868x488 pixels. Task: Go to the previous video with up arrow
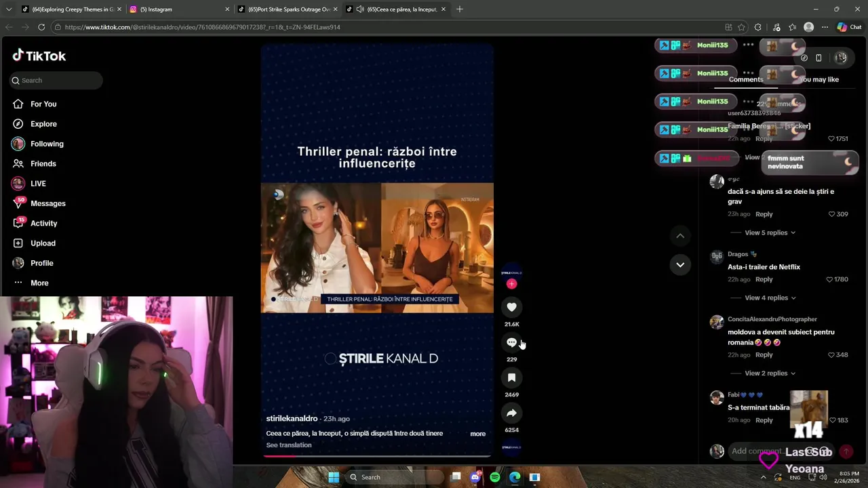tap(680, 236)
